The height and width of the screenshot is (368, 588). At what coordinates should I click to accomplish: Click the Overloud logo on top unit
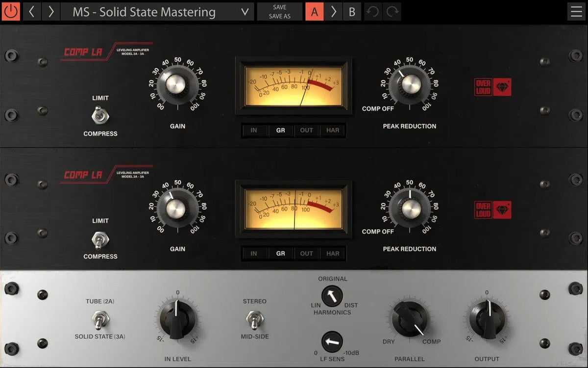(492, 87)
